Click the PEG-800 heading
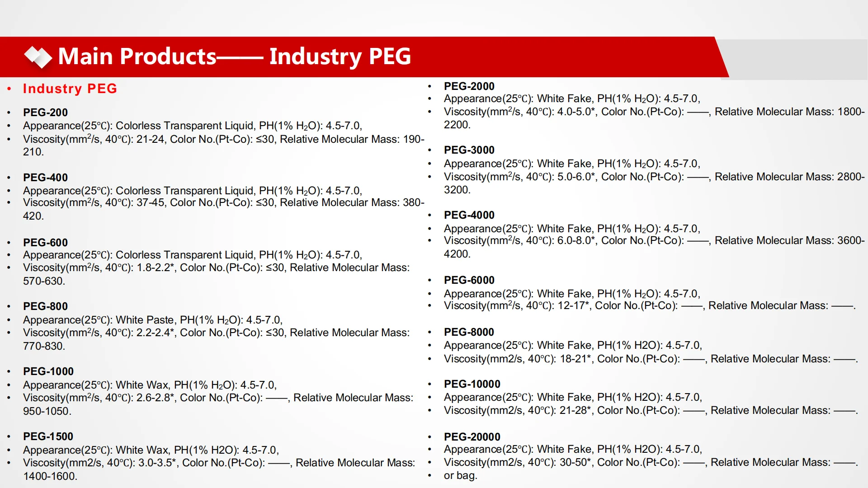 (x=45, y=306)
